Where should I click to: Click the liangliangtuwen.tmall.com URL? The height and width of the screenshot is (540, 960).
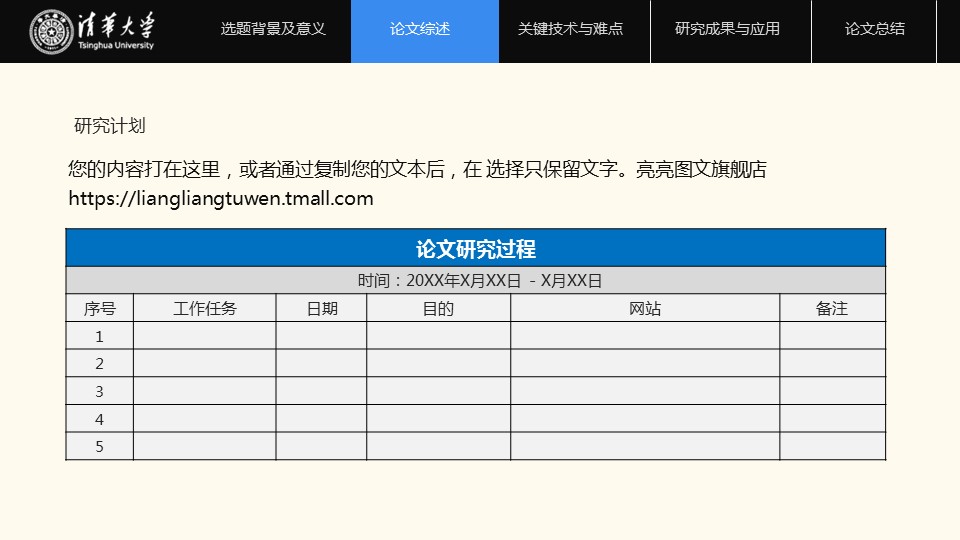tap(221, 198)
